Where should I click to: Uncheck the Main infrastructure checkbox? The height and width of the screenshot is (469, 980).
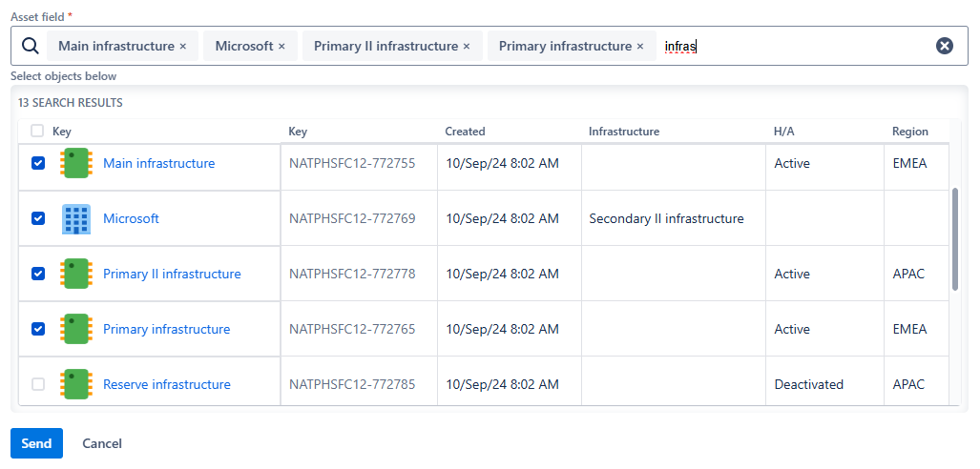click(x=38, y=163)
